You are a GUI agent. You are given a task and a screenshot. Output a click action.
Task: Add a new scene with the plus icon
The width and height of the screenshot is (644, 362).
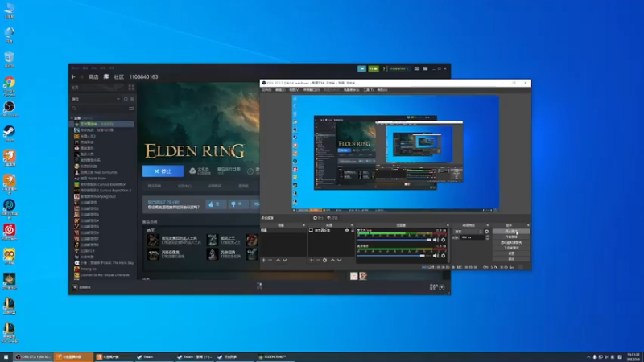[x=264, y=260]
